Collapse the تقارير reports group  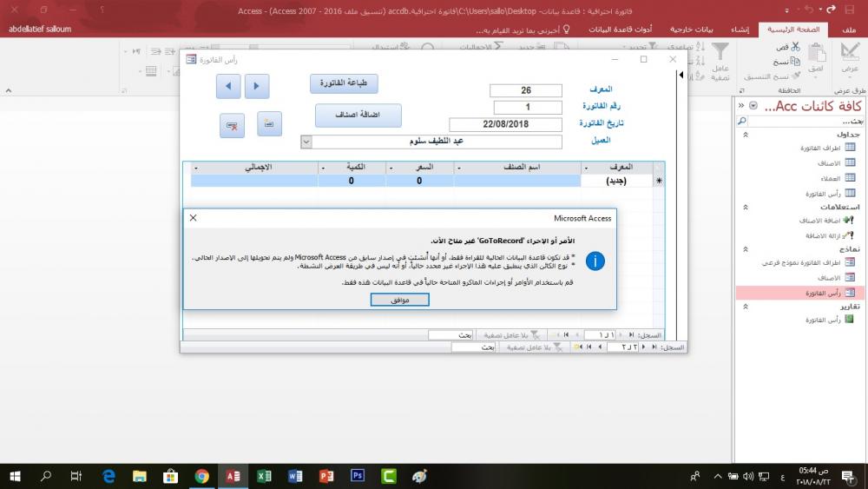746,307
